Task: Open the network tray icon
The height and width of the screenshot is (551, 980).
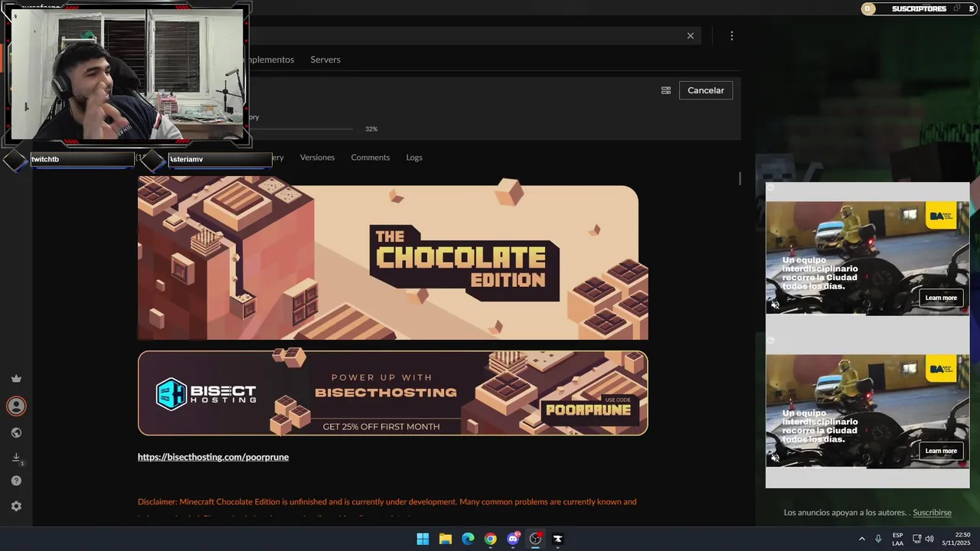Action: [x=916, y=539]
